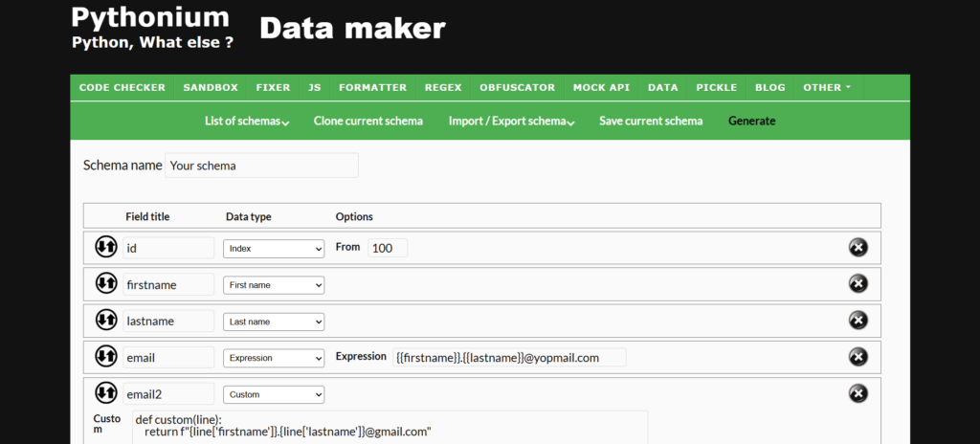Image resolution: width=980 pixels, height=444 pixels.
Task: Open the First name data type dropdown
Action: click(x=274, y=285)
